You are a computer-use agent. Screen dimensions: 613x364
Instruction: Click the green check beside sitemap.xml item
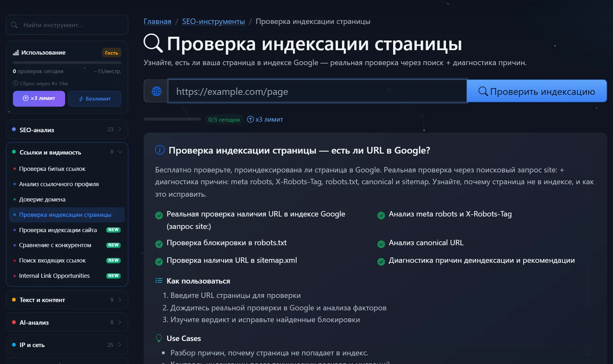click(x=159, y=262)
